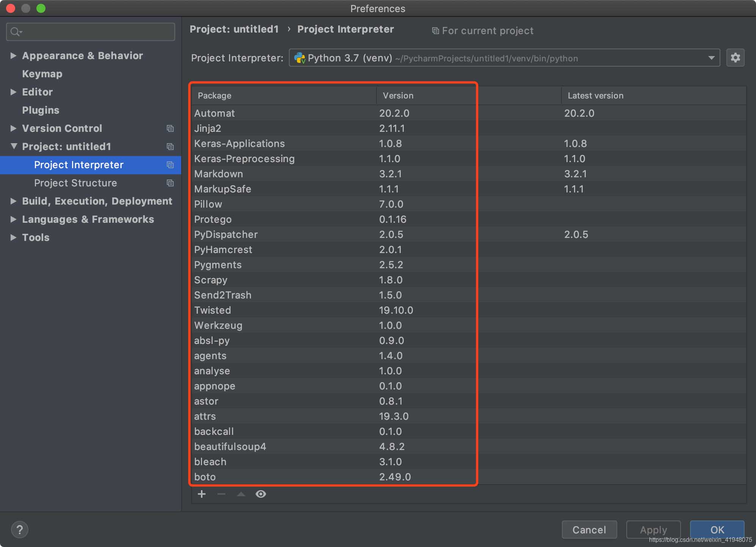Select the Protego package row

coord(469,219)
